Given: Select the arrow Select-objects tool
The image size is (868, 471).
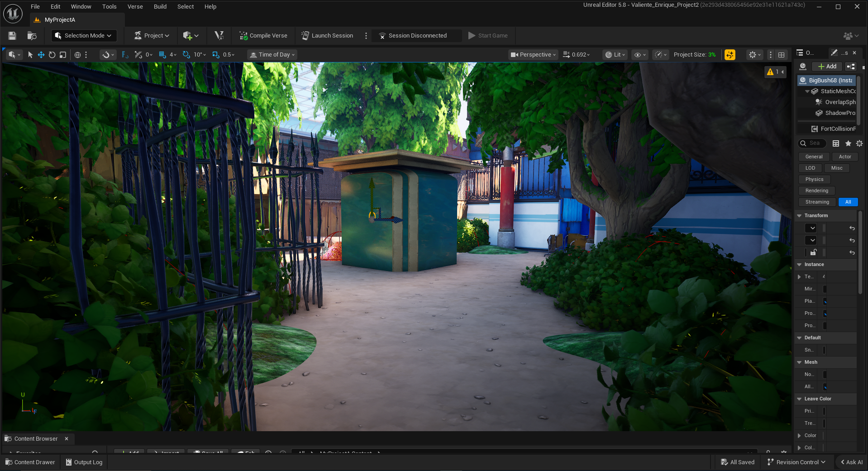Looking at the screenshot, I should click(30, 55).
